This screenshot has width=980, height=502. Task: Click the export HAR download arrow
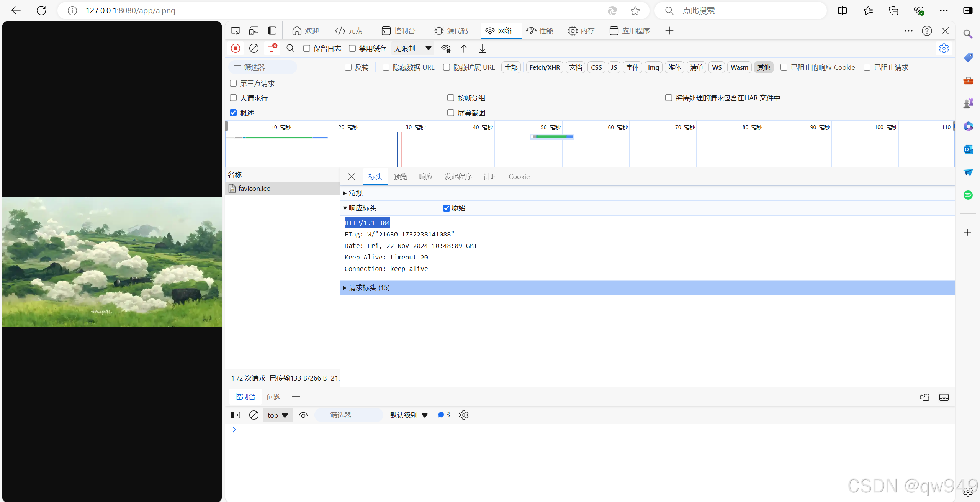click(x=483, y=48)
